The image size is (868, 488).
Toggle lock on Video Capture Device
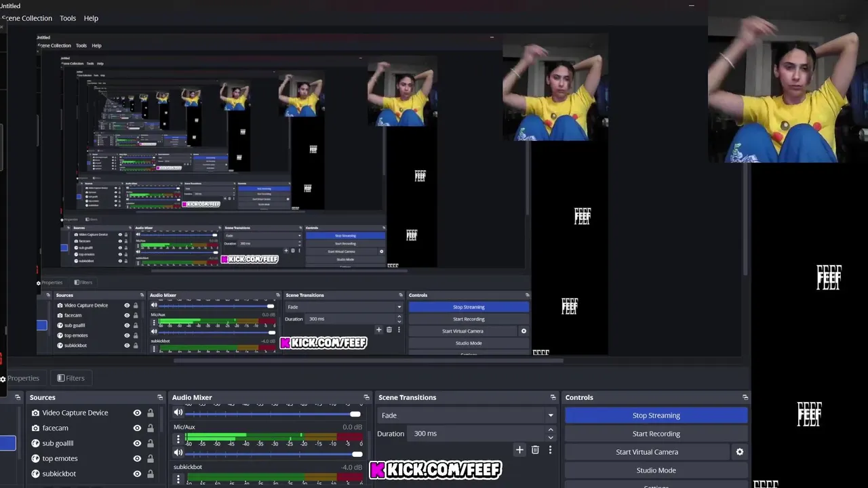point(150,413)
